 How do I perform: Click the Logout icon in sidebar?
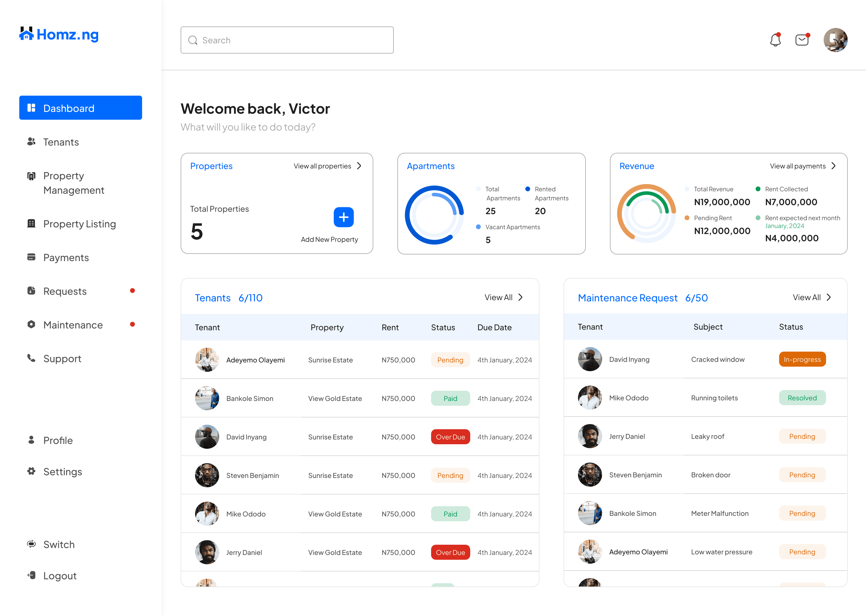32,575
